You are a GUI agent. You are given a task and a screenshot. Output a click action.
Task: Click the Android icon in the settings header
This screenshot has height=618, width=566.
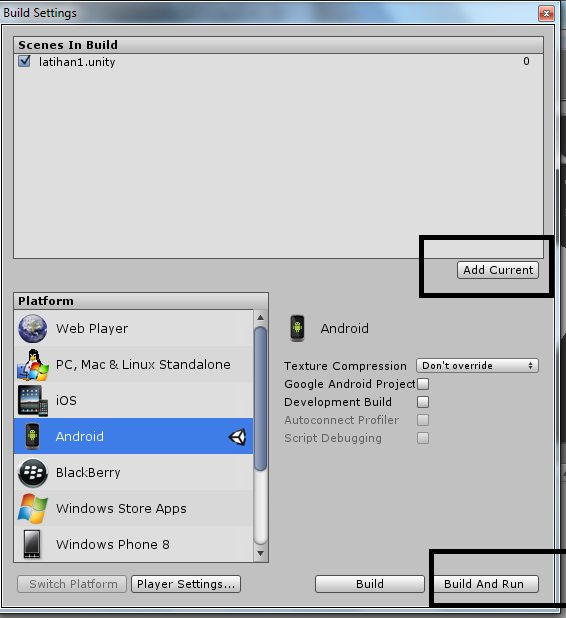298,328
